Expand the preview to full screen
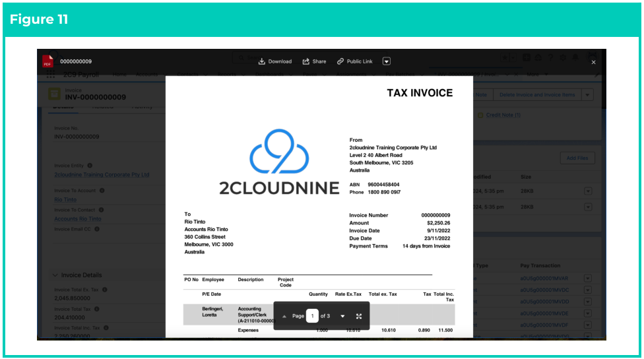The image size is (644, 359). [358, 316]
